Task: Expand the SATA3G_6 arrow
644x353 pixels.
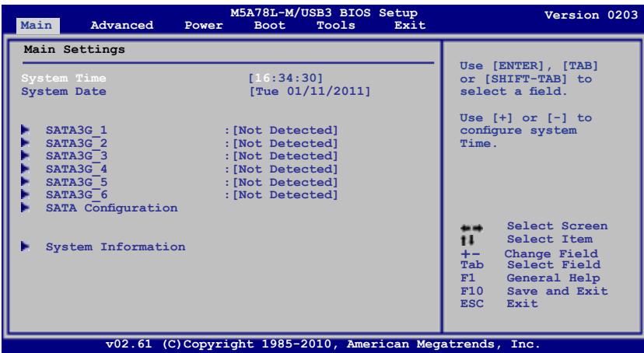Action: pos(26,194)
